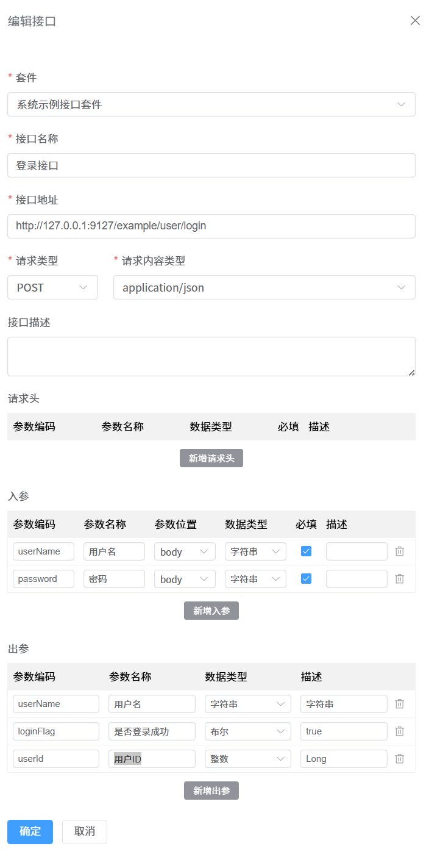Edit the true description field
The image size is (429, 868).
coord(344,731)
